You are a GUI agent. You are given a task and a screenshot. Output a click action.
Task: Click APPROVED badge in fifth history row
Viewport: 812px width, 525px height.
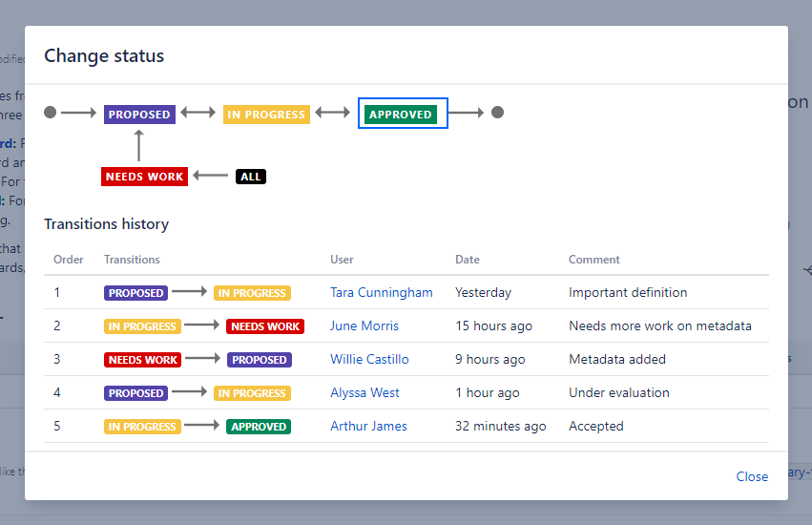(x=259, y=427)
